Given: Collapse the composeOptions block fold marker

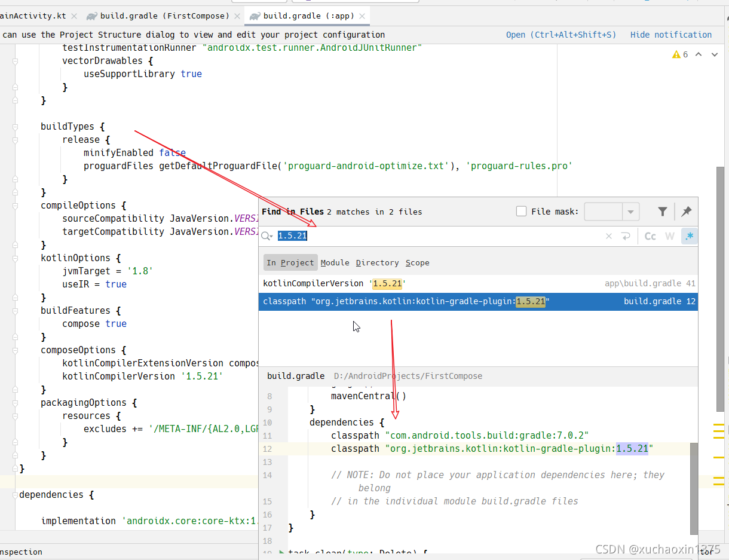Looking at the screenshot, I should [15, 350].
